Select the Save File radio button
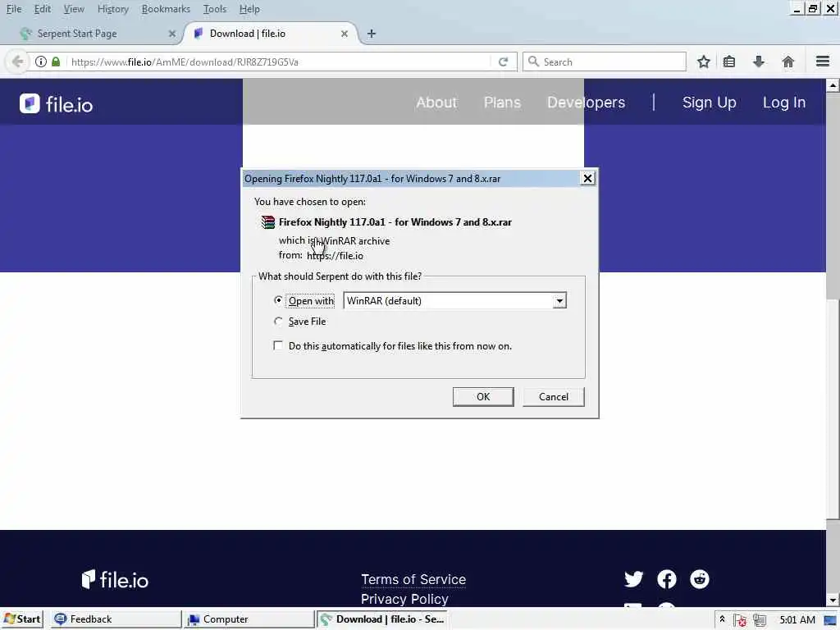Viewport: 840px width, 630px height. (278, 322)
